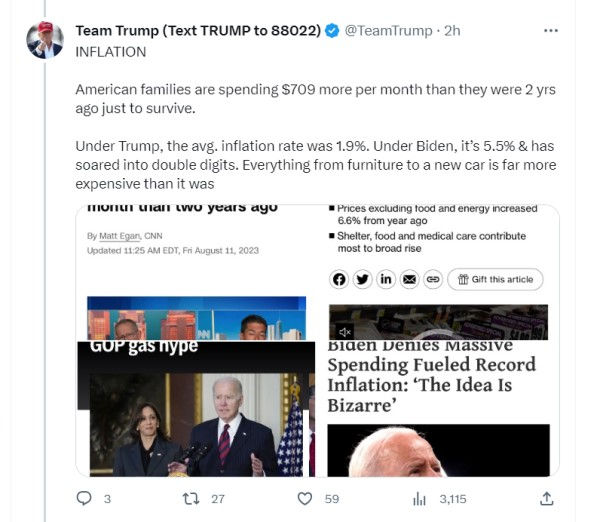View post analytics bar chart icon
The image size is (600, 522).
coord(419,499)
